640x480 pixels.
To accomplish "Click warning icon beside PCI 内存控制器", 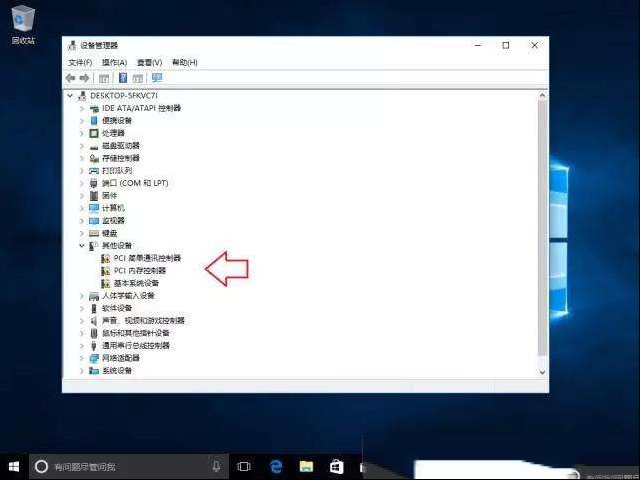I will click(x=105, y=271).
